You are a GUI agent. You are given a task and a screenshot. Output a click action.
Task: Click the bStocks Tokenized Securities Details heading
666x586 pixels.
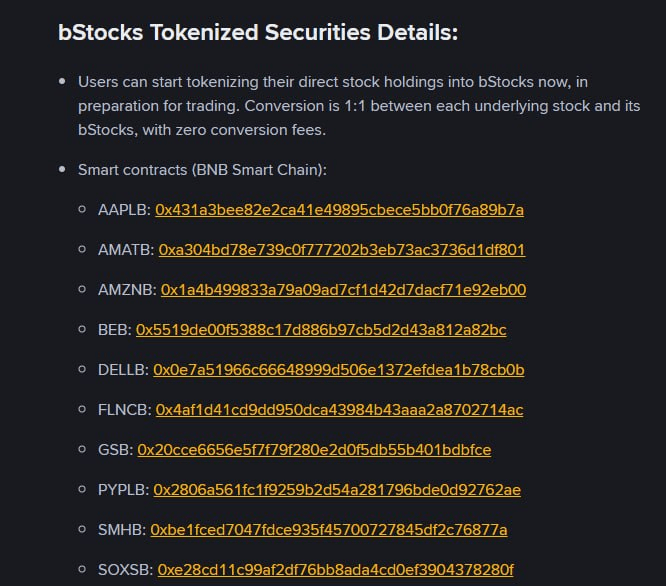click(258, 33)
